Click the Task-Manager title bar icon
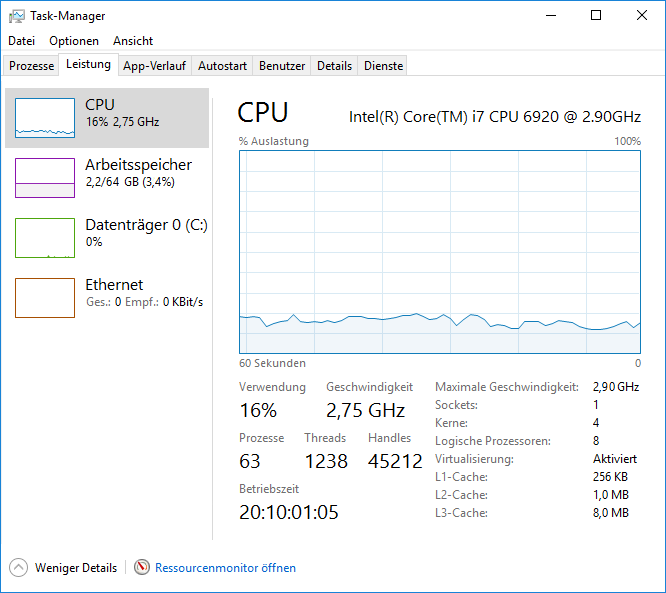Image resolution: width=666 pixels, height=593 pixels. [x=17, y=16]
